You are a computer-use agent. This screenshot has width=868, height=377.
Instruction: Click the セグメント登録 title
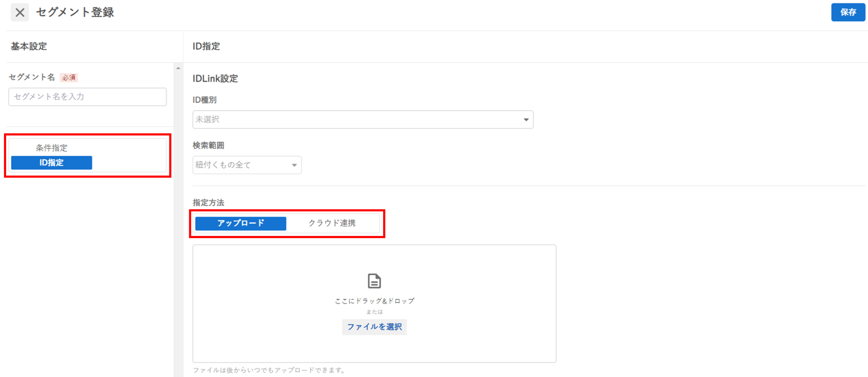click(x=75, y=12)
